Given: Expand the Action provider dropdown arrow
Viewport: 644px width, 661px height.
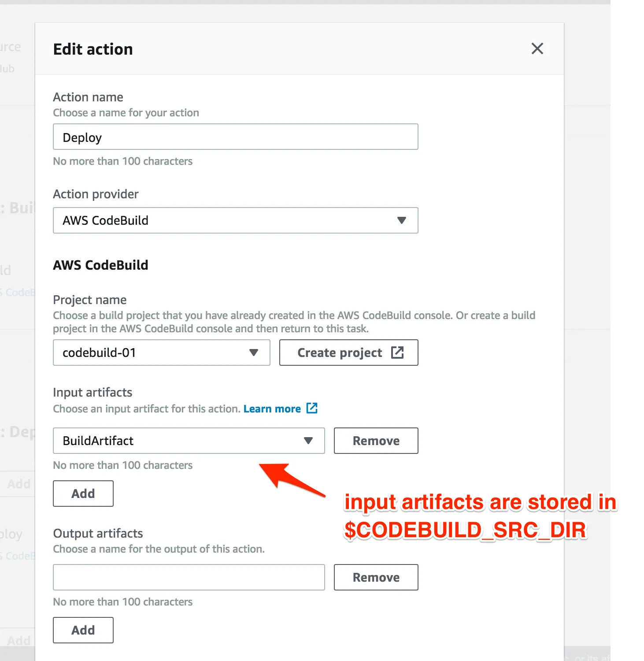Looking at the screenshot, I should (x=401, y=220).
